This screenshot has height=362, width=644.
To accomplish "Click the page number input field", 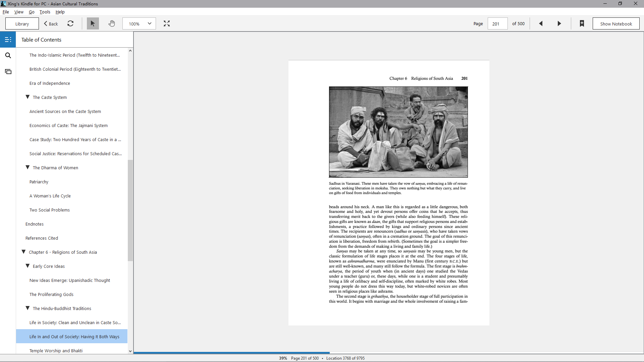I will [497, 24].
